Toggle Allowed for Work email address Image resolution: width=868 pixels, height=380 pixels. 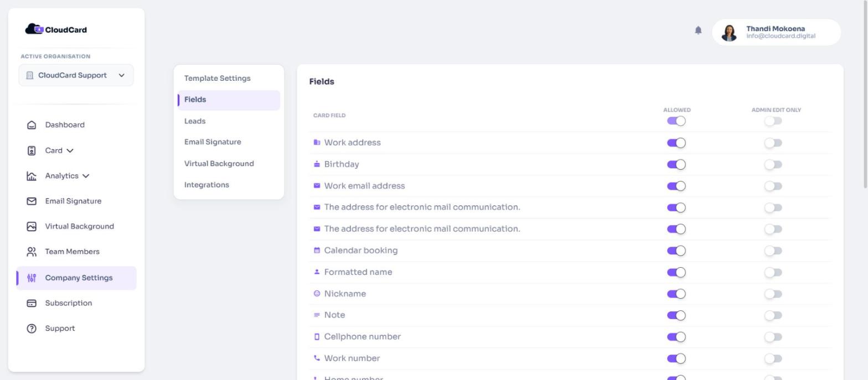pos(676,186)
